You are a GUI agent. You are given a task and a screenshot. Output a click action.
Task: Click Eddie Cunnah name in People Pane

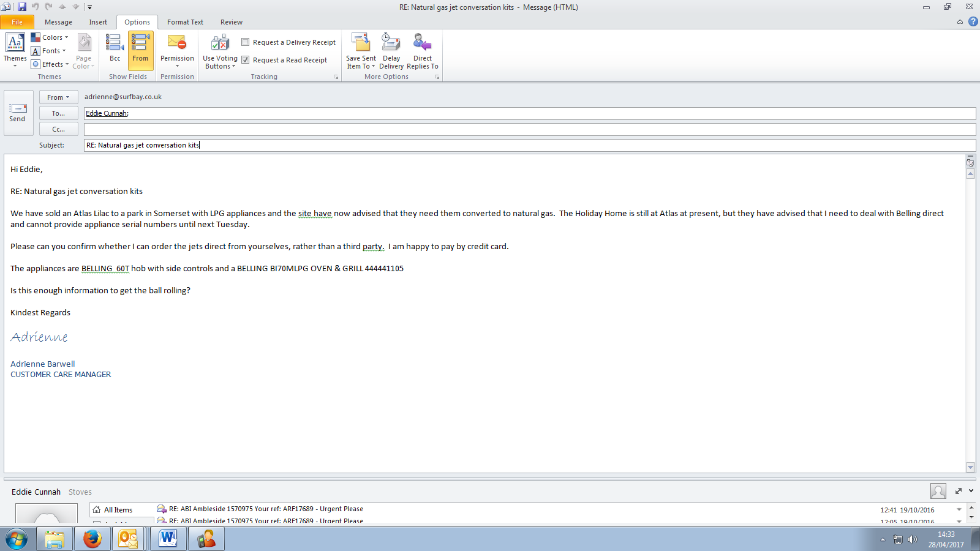36,492
